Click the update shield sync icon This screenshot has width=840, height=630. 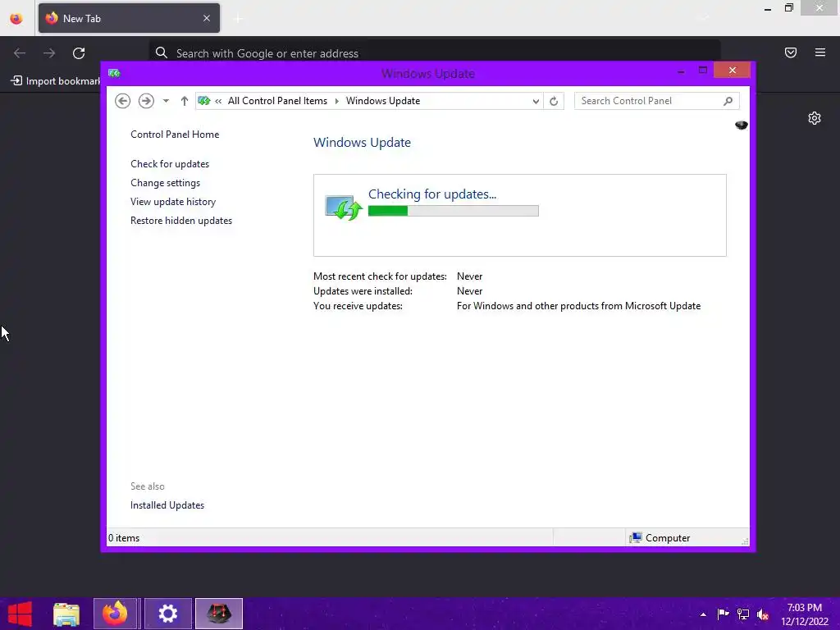[x=344, y=208]
